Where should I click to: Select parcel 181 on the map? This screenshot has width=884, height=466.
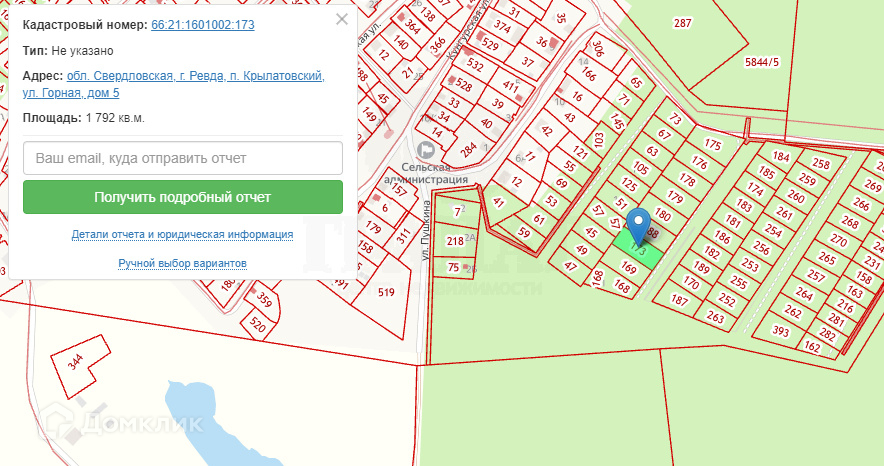(733, 221)
